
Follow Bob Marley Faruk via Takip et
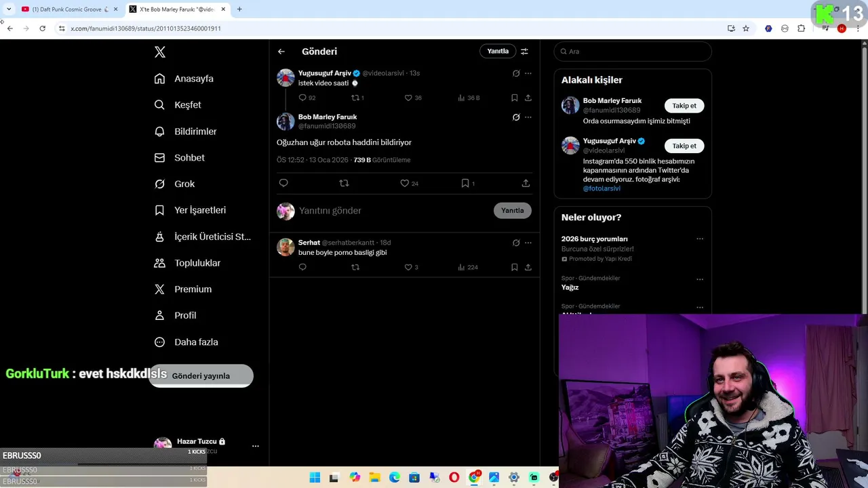(x=684, y=106)
